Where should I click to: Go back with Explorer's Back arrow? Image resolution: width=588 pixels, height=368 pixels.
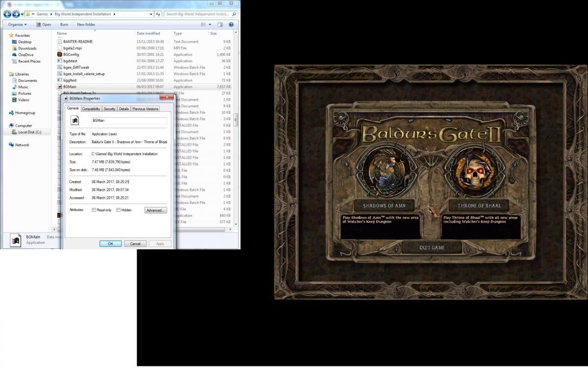[8, 14]
